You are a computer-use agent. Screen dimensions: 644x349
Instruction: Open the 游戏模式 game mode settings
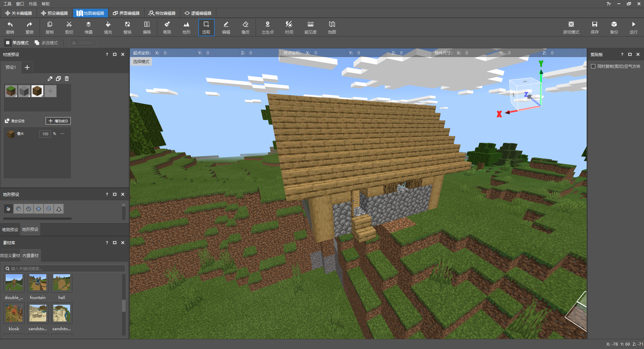tap(571, 28)
